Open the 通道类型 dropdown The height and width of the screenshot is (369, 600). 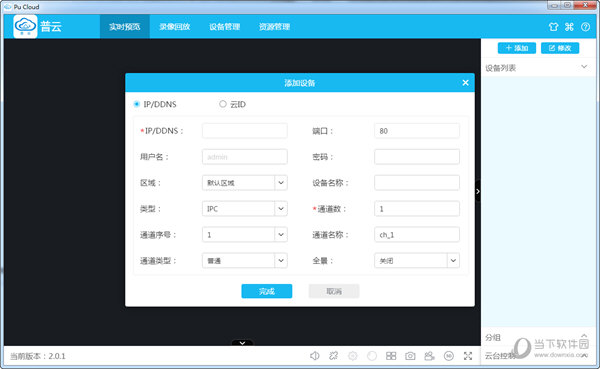pos(245,261)
